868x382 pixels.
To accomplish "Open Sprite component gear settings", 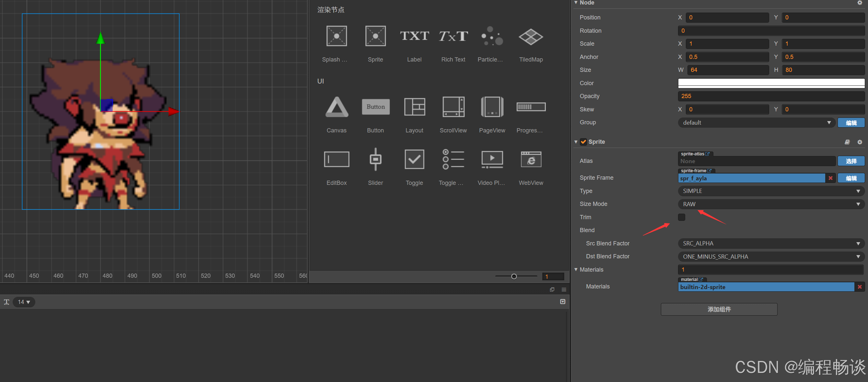I will point(859,142).
